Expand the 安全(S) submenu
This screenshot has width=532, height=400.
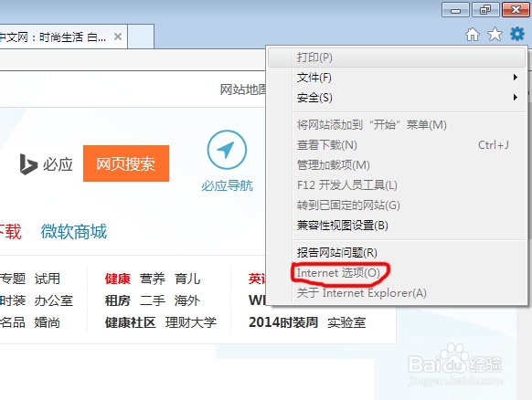tap(397, 98)
